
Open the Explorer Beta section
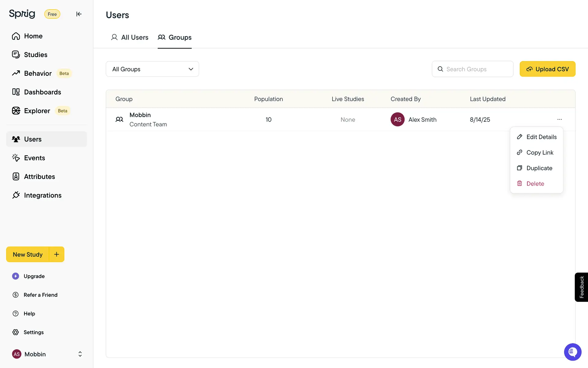(37, 111)
